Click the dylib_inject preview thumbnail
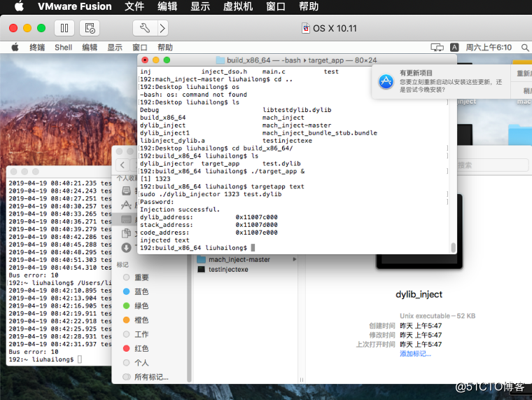Viewport: 532px width, 400px height. click(x=419, y=261)
